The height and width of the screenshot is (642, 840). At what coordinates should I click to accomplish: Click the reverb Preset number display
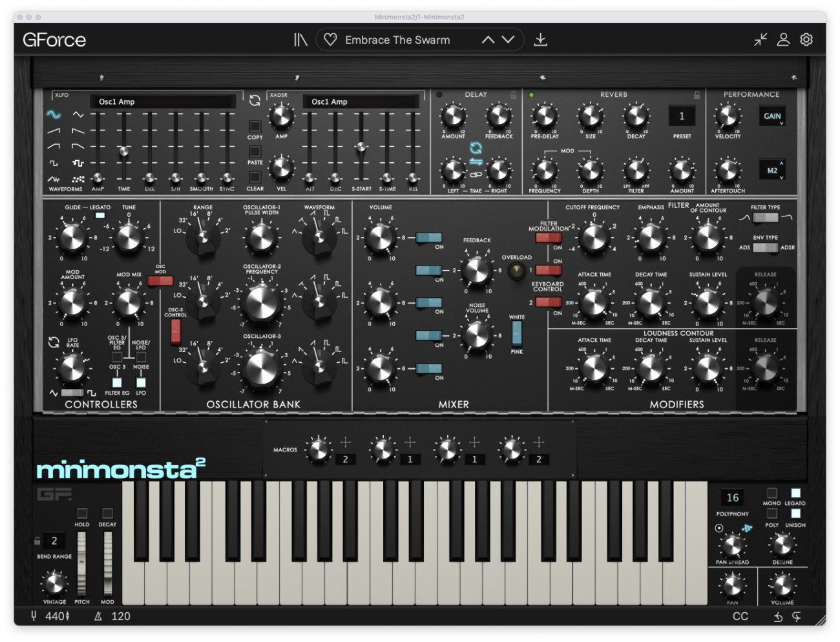[x=682, y=117]
